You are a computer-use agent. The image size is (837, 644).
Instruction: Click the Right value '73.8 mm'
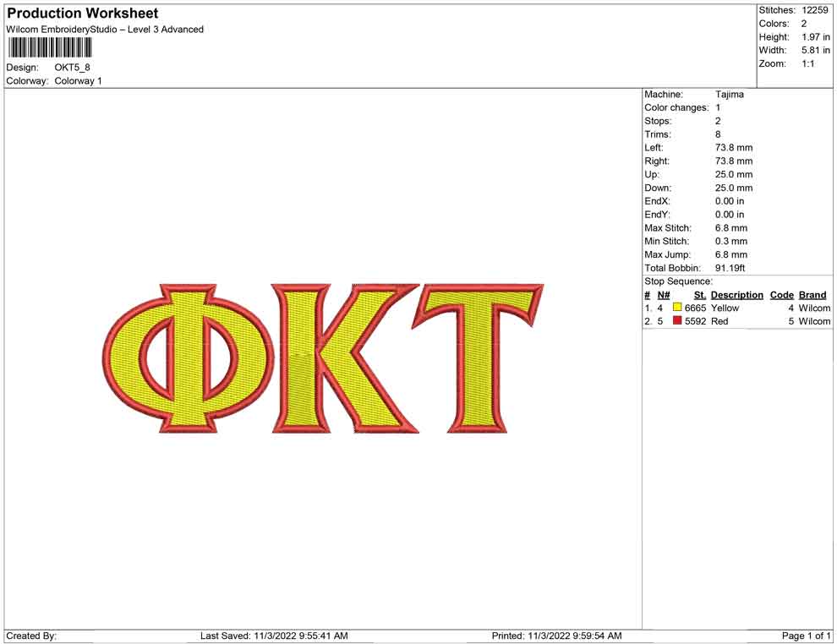[734, 161]
